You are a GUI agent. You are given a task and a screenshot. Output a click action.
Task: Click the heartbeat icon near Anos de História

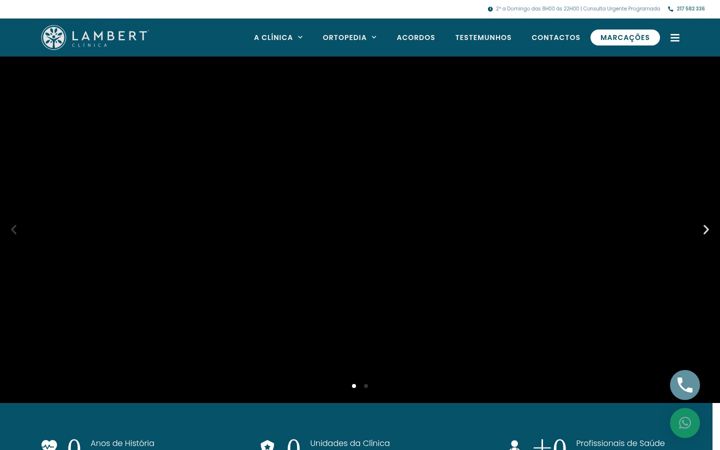pyautogui.click(x=49, y=445)
